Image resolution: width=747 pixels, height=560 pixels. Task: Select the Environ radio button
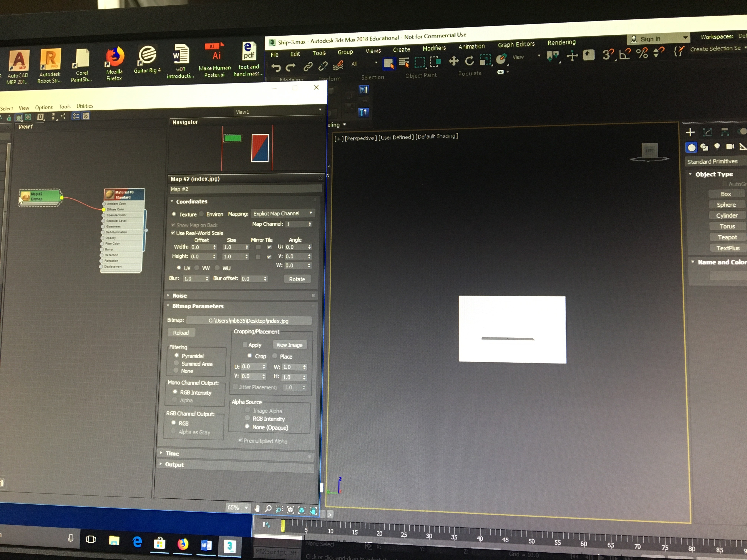(x=202, y=214)
